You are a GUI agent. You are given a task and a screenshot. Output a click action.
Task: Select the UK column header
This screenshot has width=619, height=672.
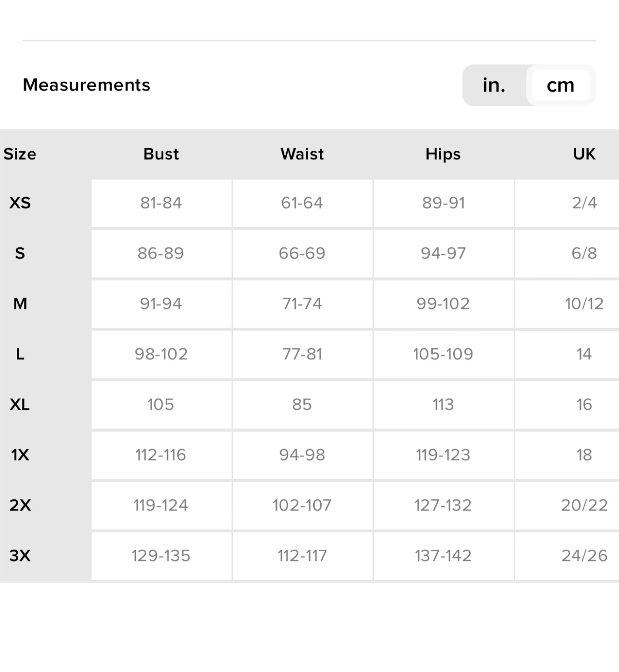[584, 154]
